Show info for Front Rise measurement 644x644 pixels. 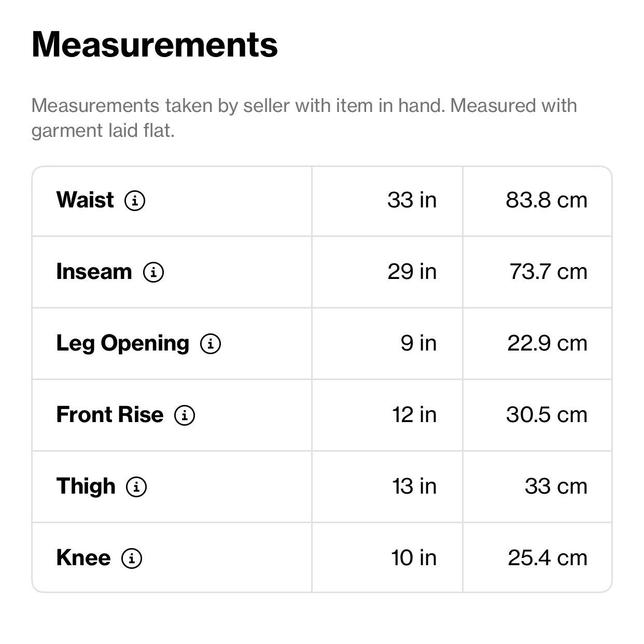tap(185, 415)
